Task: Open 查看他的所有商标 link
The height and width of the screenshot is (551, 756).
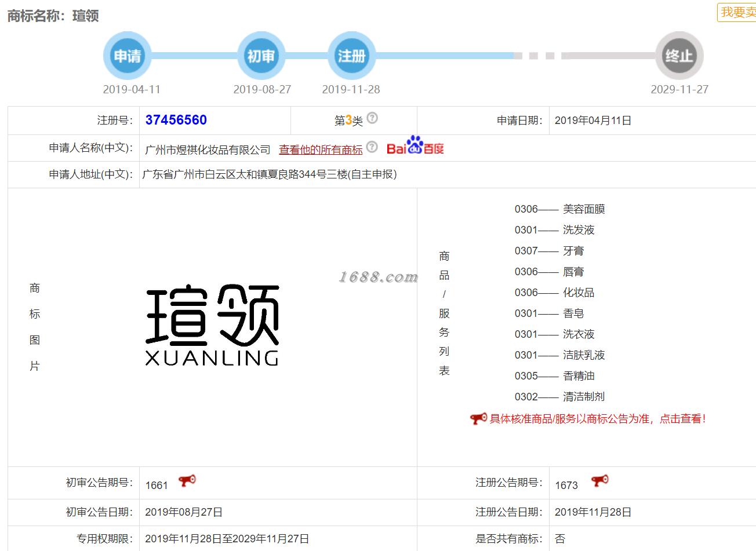Action: point(321,150)
